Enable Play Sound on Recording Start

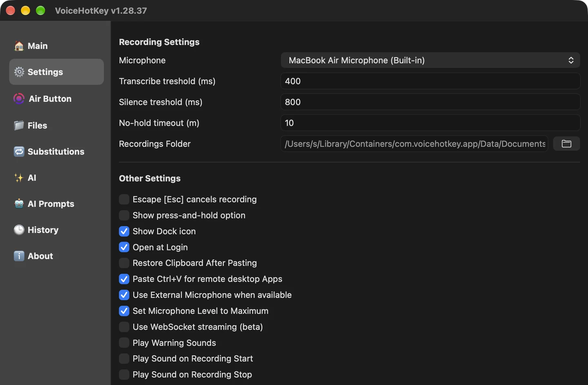[124, 358]
